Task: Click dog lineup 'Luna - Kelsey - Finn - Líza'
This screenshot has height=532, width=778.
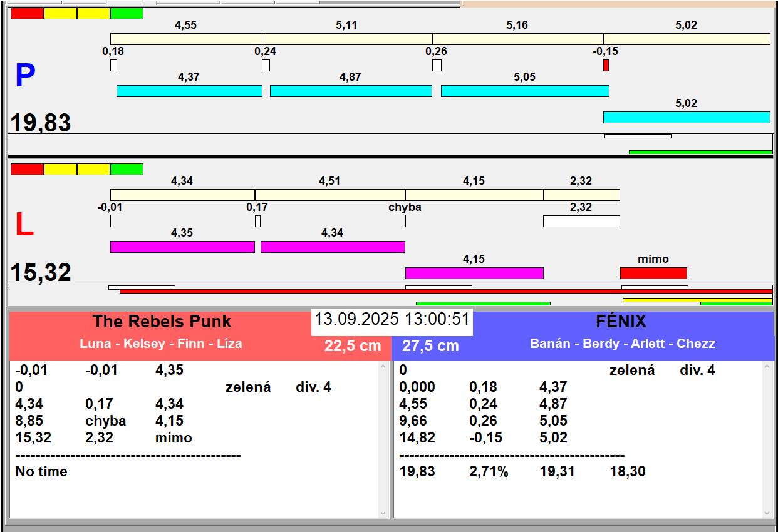Action: pyautogui.click(x=161, y=344)
